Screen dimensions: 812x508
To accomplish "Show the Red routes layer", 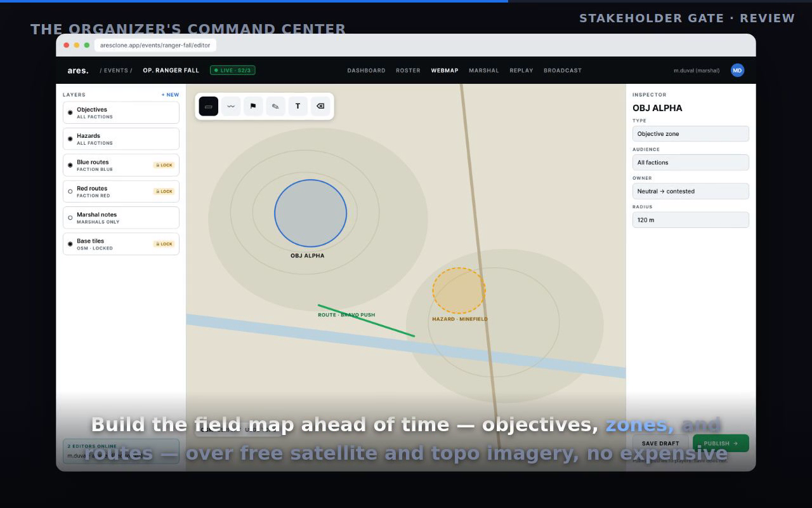I will [x=70, y=191].
